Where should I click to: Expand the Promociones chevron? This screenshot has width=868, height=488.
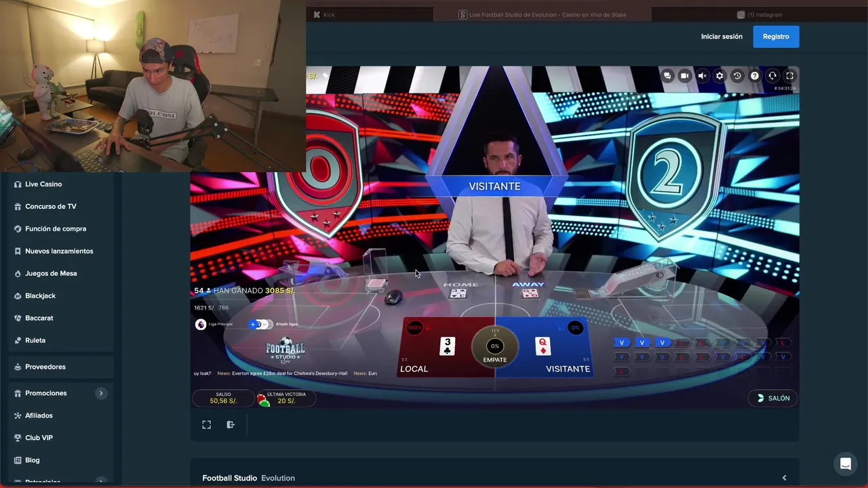coord(101,393)
